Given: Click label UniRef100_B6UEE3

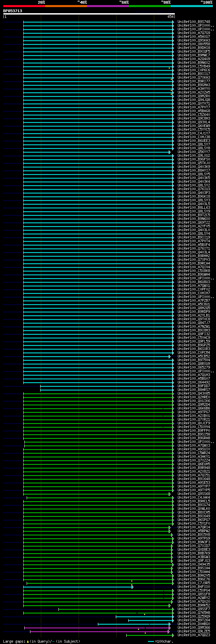Looking at the screenshot, I should [194, 141].
